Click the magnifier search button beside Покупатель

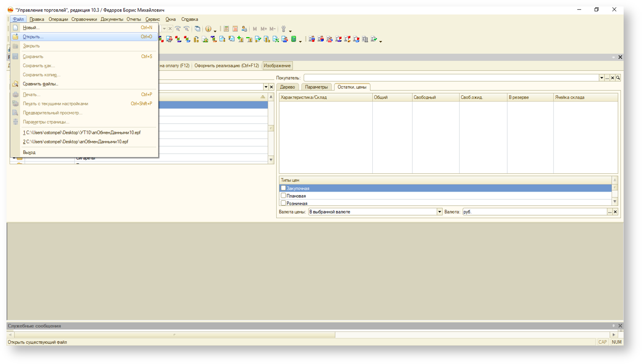coord(618,78)
